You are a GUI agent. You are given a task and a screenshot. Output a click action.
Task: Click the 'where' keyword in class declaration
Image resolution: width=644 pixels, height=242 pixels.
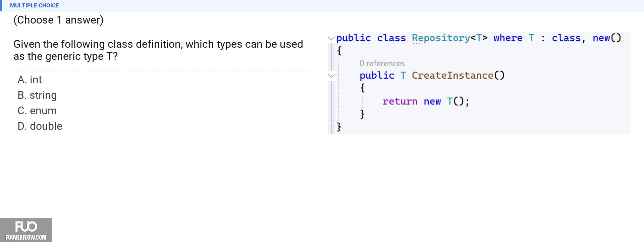click(508, 38)
